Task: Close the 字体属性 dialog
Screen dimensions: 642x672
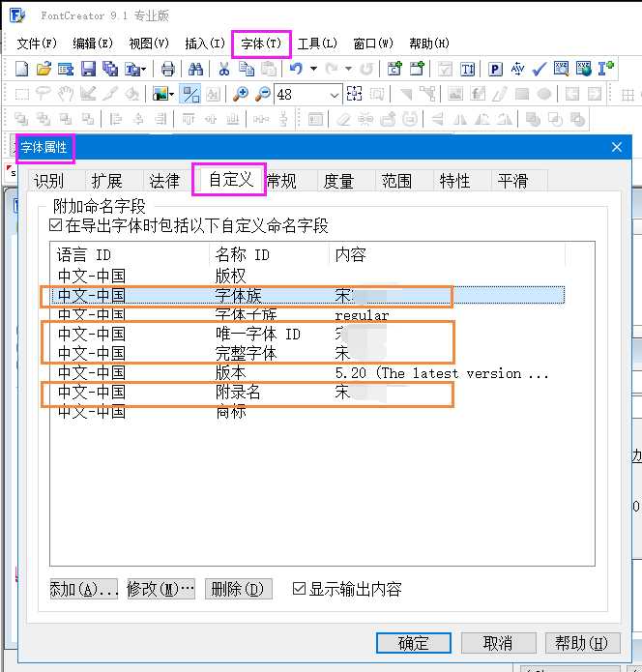Action: point(617,147)
